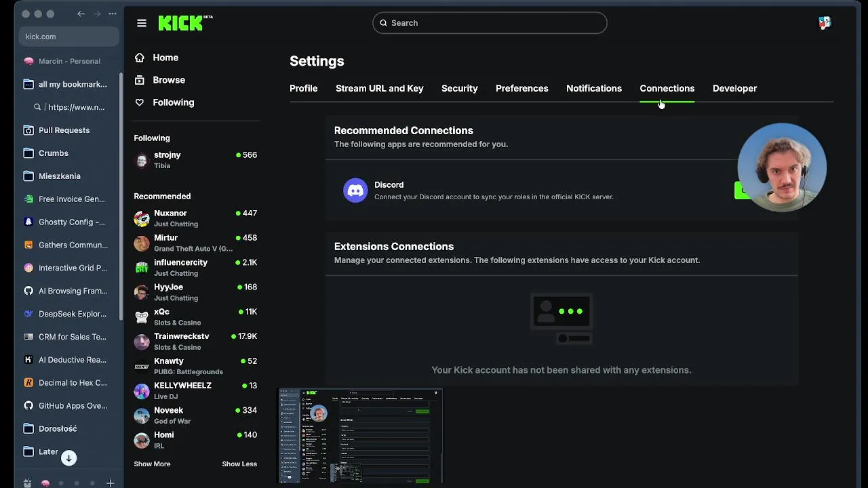
Task: Open the Profile settings tab
Action: tap(304, 89)
